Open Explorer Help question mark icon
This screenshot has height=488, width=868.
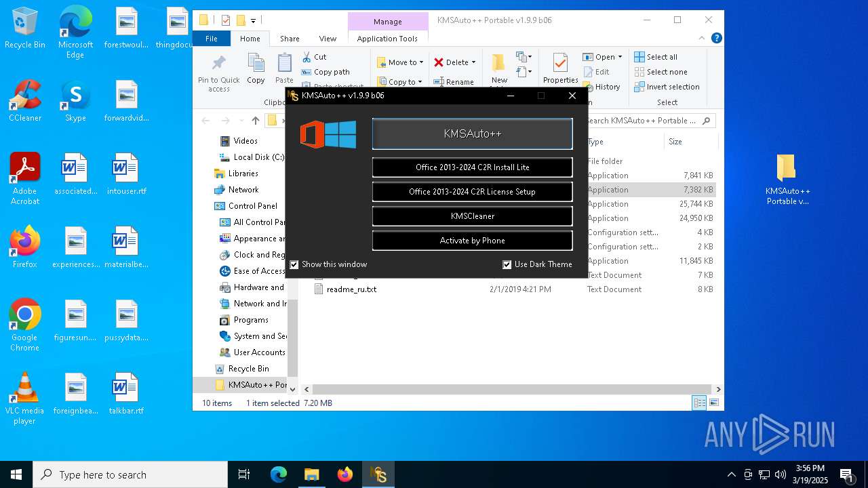[716, 39]
